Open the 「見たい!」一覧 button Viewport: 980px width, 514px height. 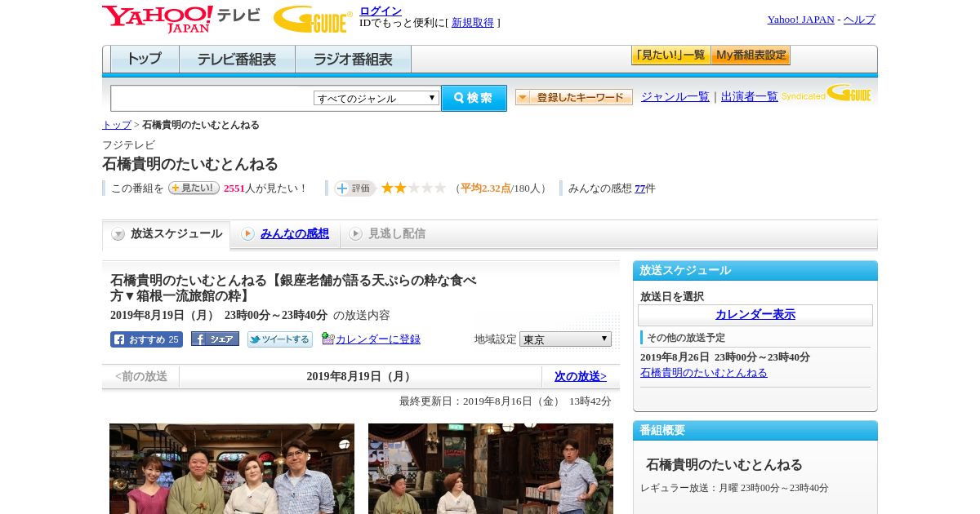[x=670, y=55]
